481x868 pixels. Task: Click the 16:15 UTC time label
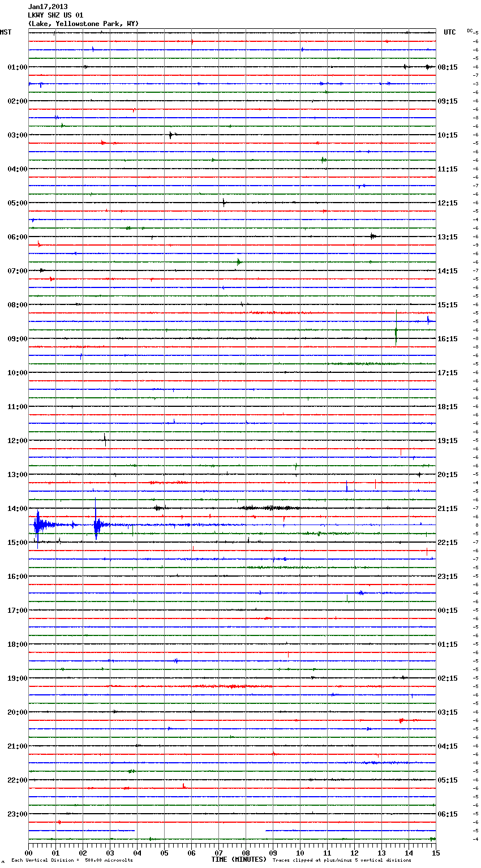448,339
